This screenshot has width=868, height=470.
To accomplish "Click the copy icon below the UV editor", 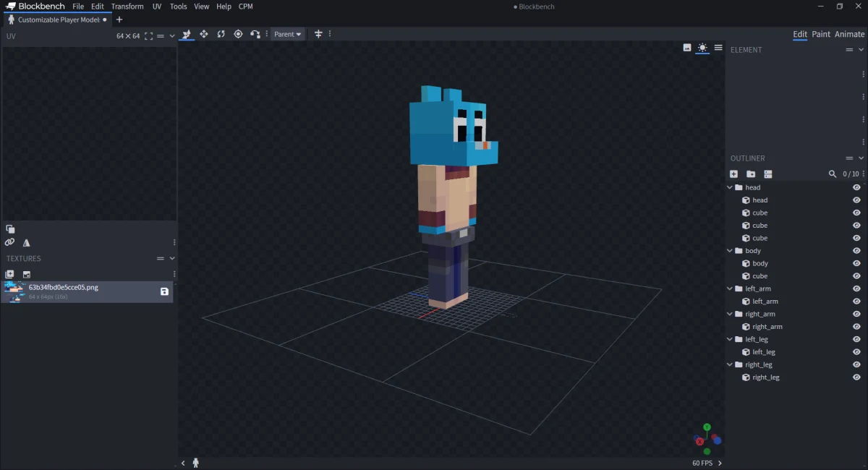I will tap(10, 228).
